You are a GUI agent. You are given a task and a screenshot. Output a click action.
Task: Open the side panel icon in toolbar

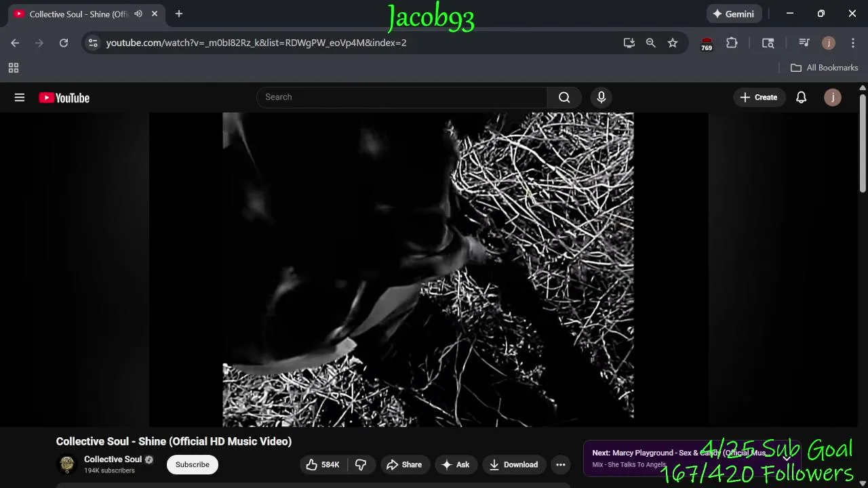tap(768, 43)
